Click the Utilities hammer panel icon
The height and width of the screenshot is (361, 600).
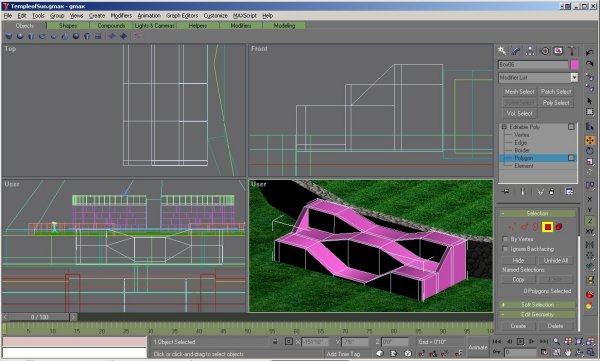tap(572, 51)
